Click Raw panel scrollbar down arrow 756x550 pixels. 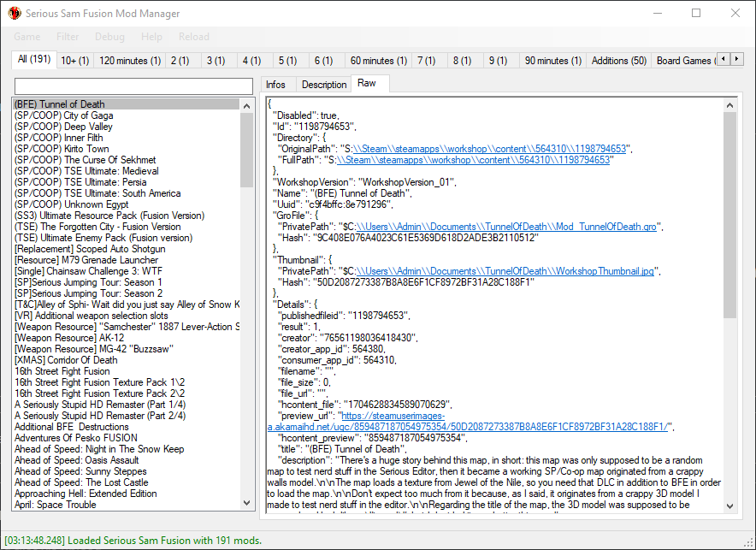coord(730,506)
